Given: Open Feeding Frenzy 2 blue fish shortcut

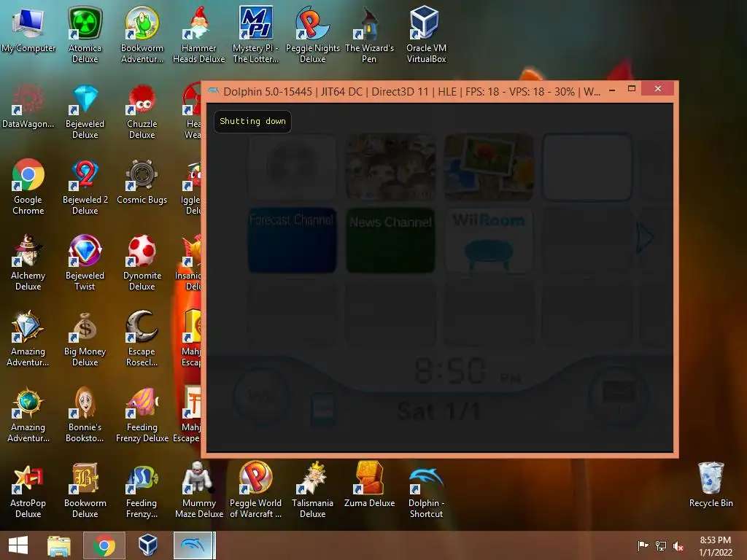Looking at the screenshot, I should pos(142,490).
